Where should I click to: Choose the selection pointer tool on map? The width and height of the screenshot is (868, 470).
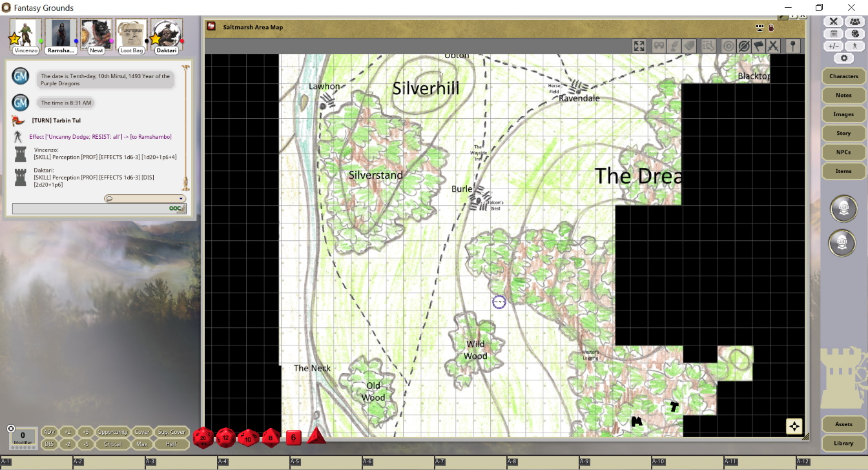pos(709,46)
